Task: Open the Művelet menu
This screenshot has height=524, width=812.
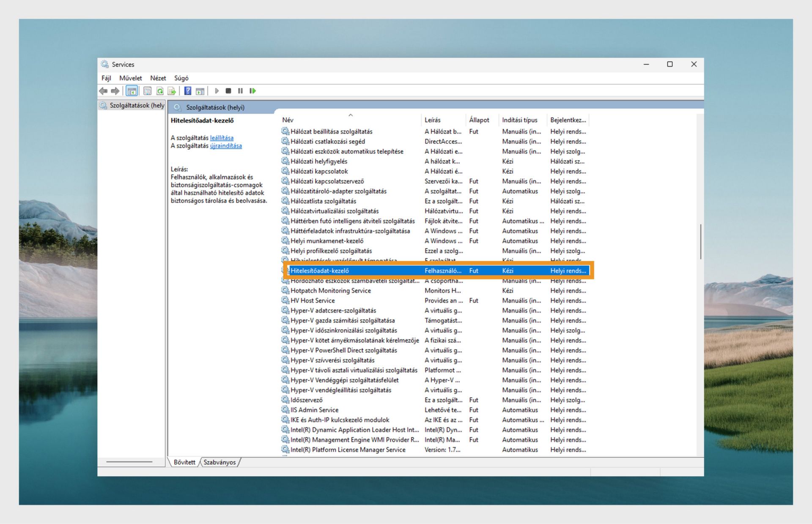Action: (130, 78)
